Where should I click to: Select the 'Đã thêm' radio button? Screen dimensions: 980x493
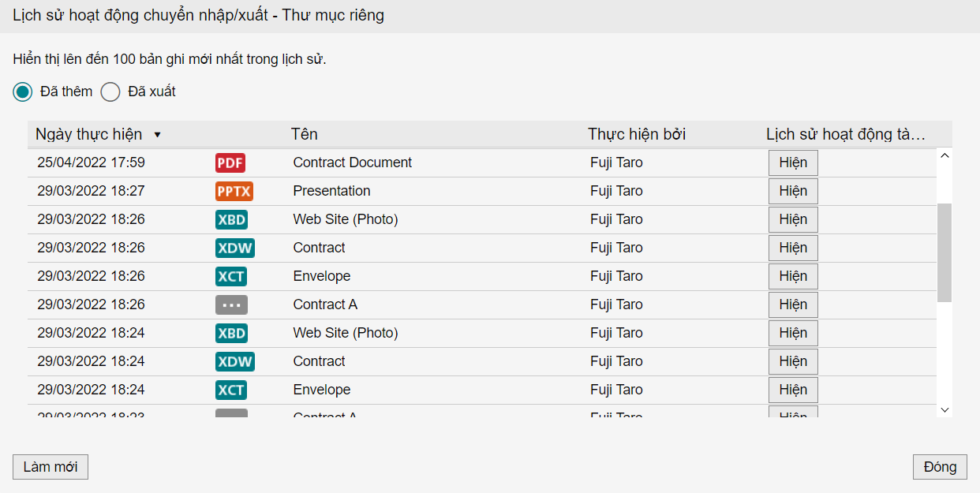23,92
